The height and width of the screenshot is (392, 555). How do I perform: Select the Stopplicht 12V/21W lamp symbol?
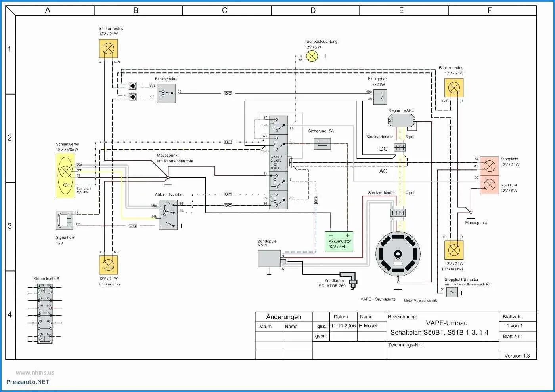(490, 166)
